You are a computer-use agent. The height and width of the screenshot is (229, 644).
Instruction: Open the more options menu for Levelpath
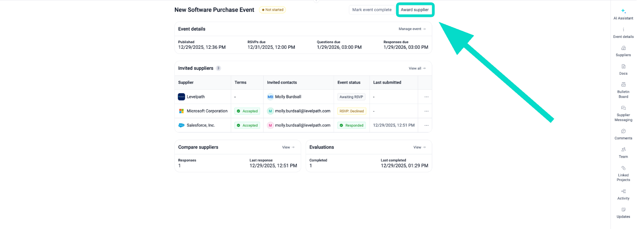[x=426, y=97]
